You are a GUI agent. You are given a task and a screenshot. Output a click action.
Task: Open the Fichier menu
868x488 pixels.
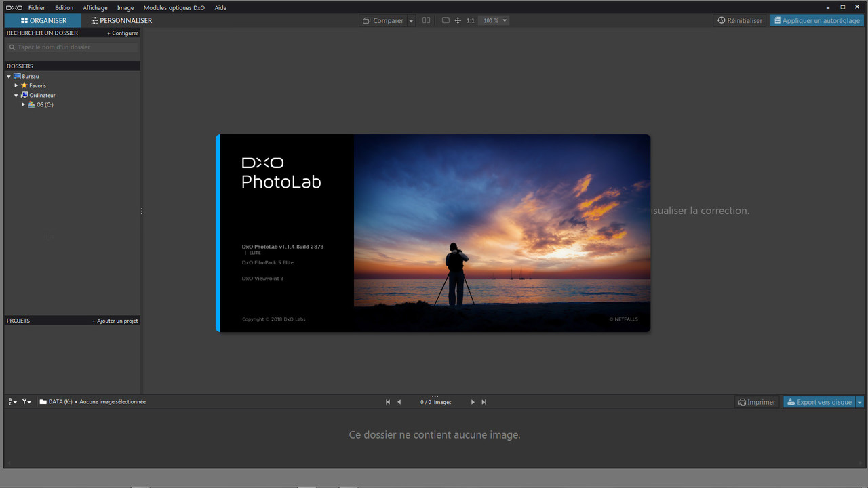point(37,8)
